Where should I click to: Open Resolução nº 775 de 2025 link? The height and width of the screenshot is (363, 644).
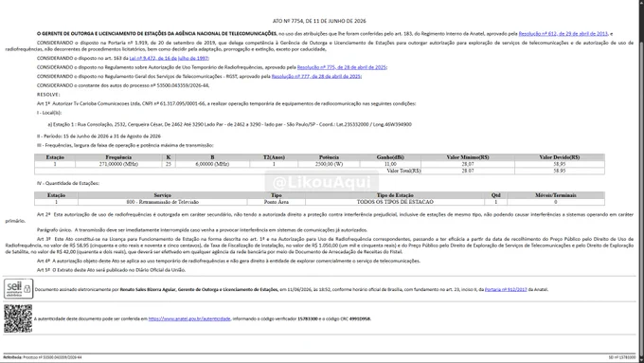click(342, 67)
